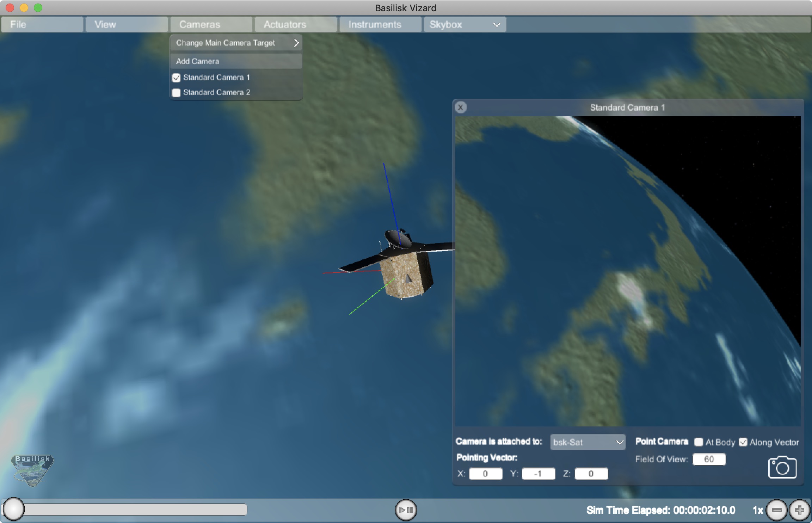Image resolution: width=812 pixels, height=523 pixels.
Task: Click the camera snapshot icon
Action: tap(782, 468)
